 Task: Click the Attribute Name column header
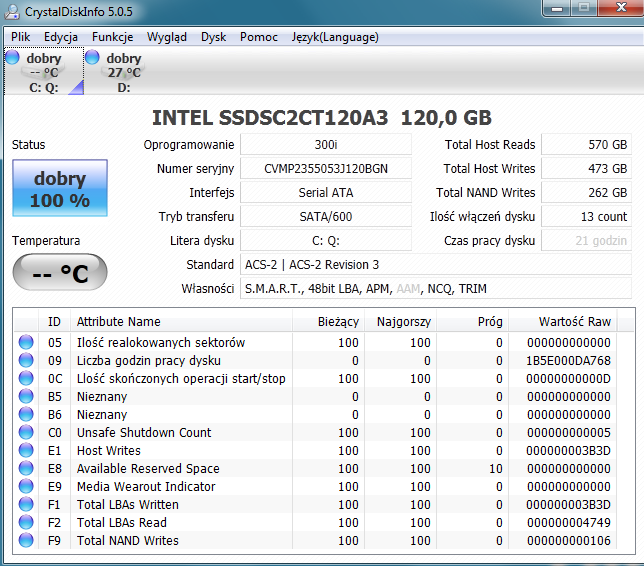coord(181,321)
